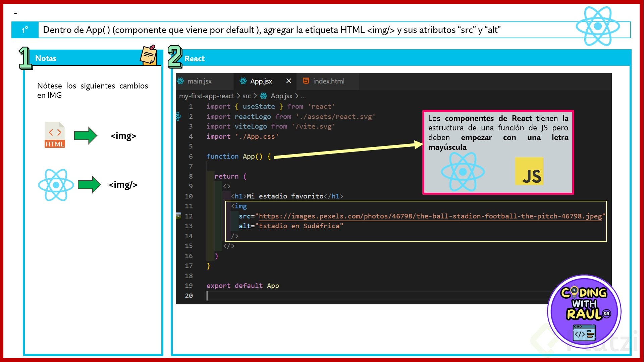Image resolution: width=644 pixels, height=362 pixels.
Task: Open the index.html tab
Action: [x=328, y=81]
